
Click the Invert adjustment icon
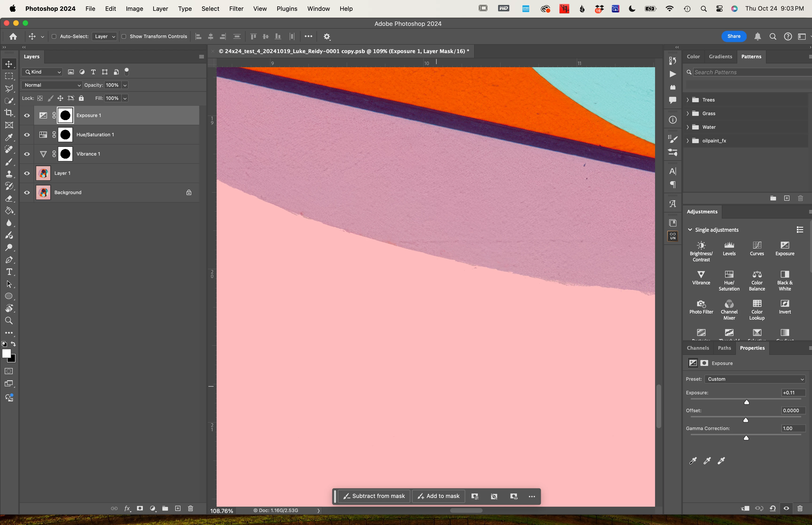tap(785, 304)
